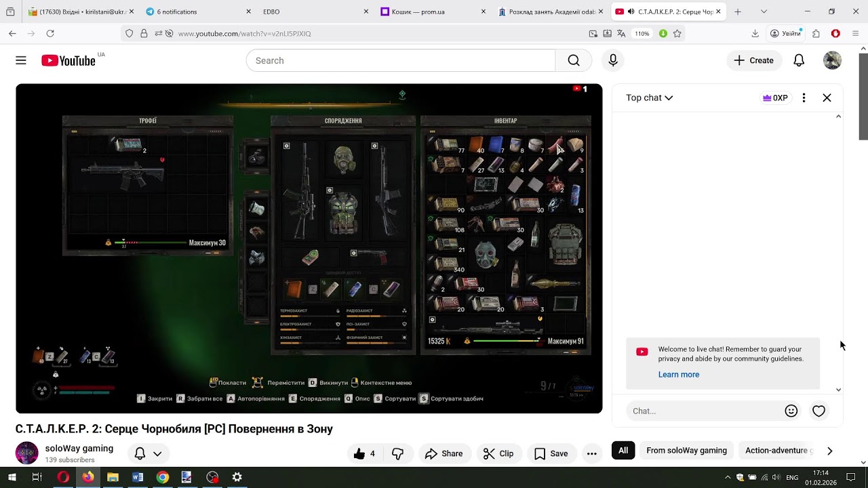Screen dimensions: 868x488
Task: Open more actions ellipsis under video
Action: tap(592, 453)
